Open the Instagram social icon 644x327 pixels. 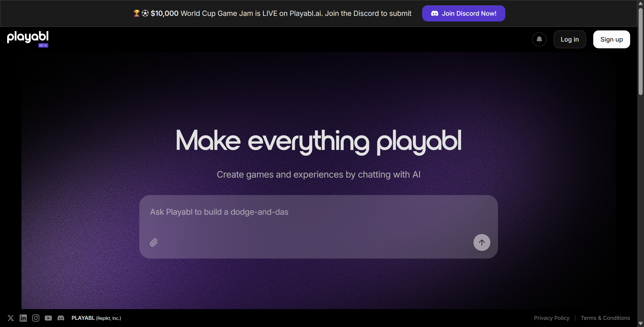(36, 318)
